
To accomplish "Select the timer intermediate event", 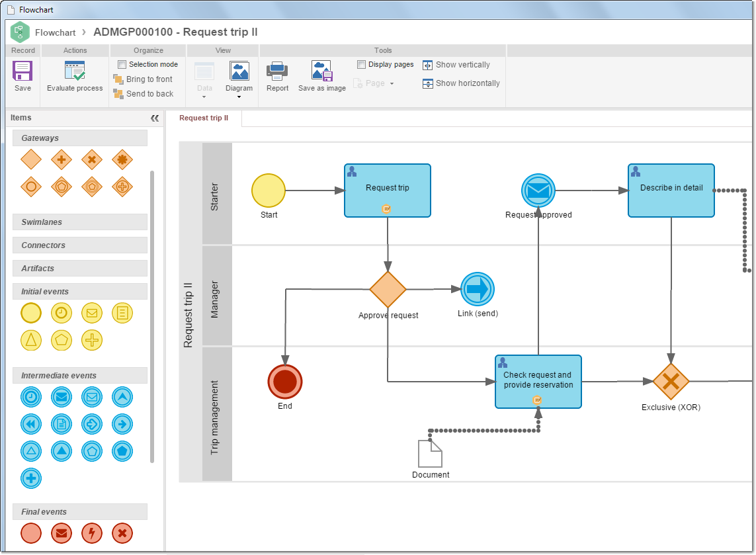I will (31, 398).
